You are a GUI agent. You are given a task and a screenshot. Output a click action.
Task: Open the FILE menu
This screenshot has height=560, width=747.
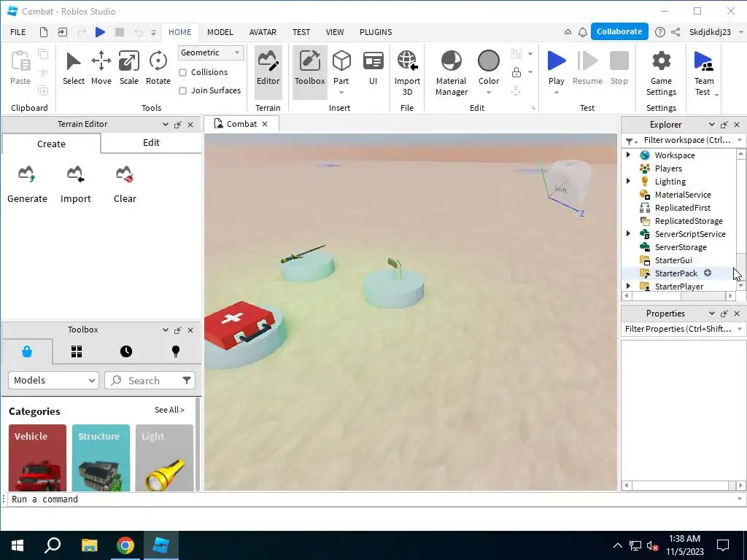tap(18, 32)
